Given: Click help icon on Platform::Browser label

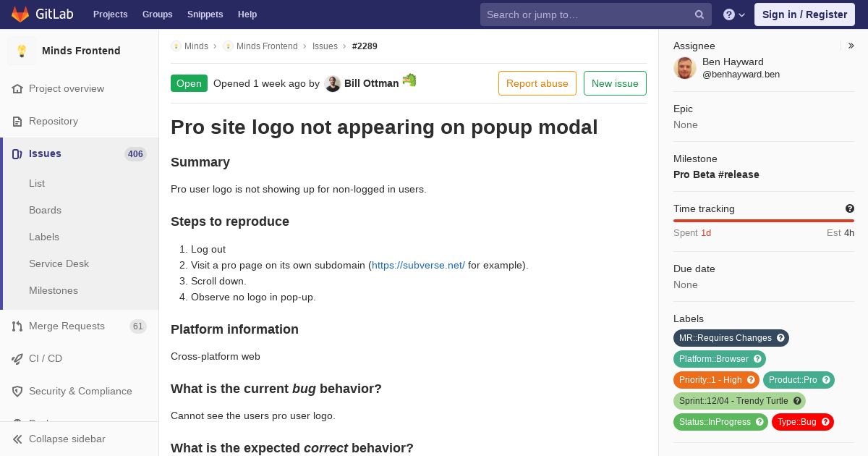Looking at the screenshot, I should tap(757, 359).
